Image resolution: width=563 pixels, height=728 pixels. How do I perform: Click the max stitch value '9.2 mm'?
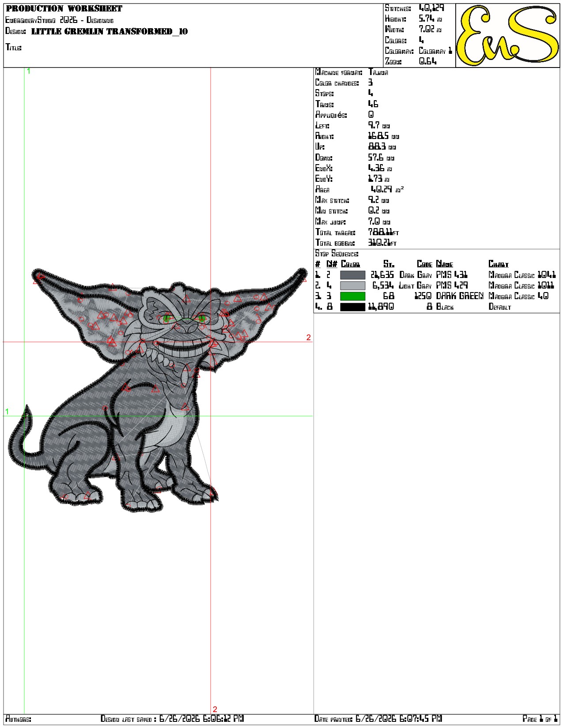coord(379,200)
